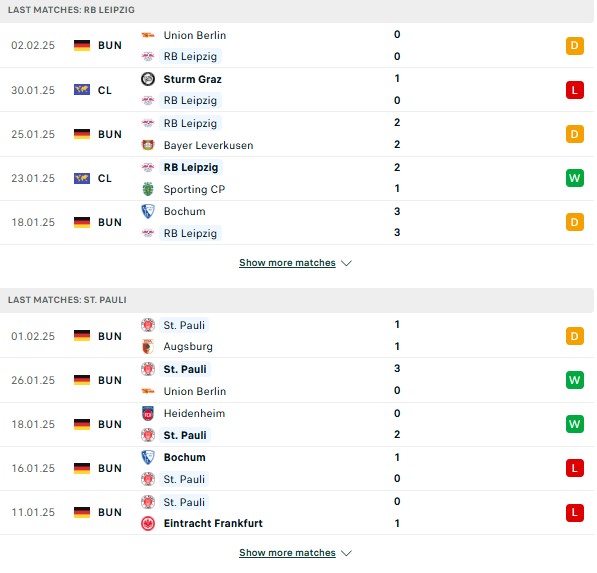Viewport: 597px width, 573px height.
Task: Click the Heidenheim club crest icon
Action: (148, 413)
